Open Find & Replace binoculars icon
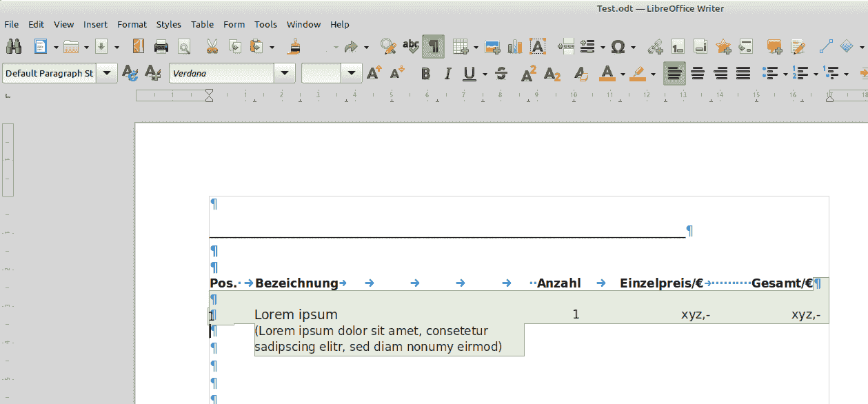This screenshot has height=404, width=868. [13, 47]
